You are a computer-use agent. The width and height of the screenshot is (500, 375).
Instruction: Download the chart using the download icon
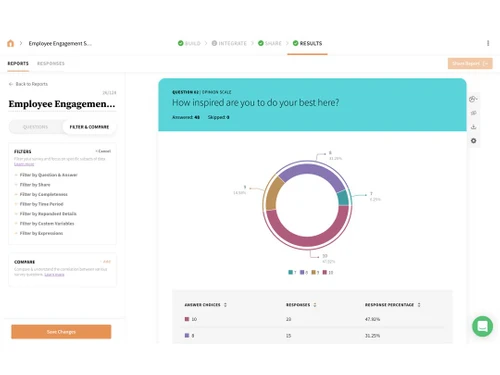click(473, 127)
